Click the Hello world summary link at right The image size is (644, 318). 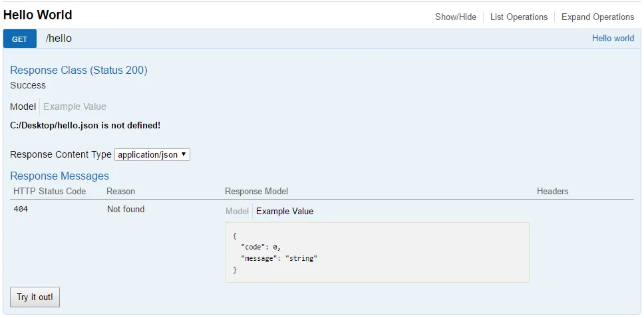613,39
